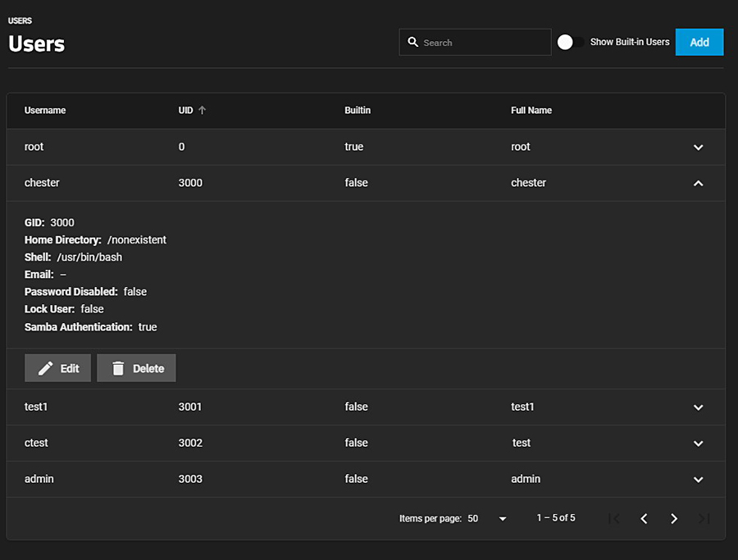Screen dimensions: 738x560
Task: Click the UID sort arrow icon
Action: [x=202, y=110]
